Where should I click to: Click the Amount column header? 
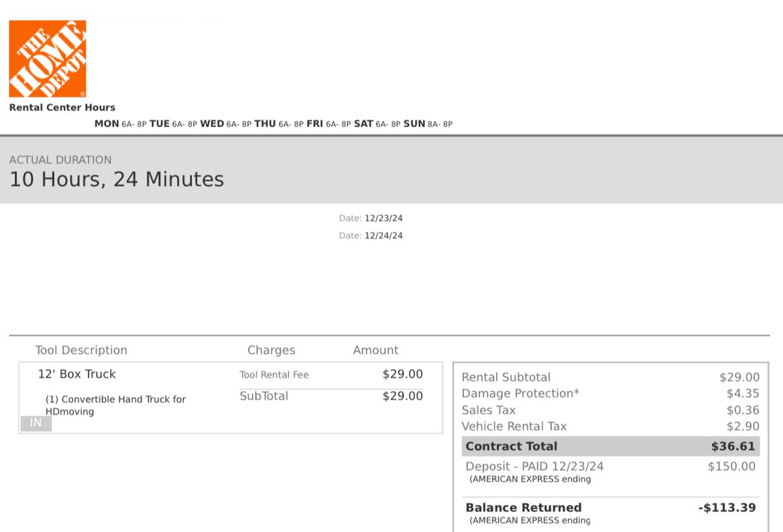click(x=376, y=350)
